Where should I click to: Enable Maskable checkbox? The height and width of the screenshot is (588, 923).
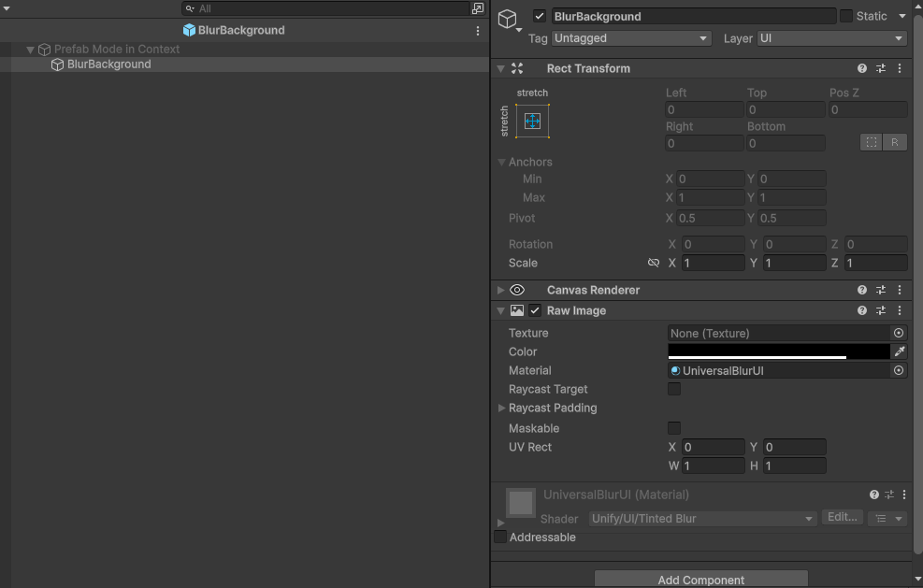click(674, 428)
